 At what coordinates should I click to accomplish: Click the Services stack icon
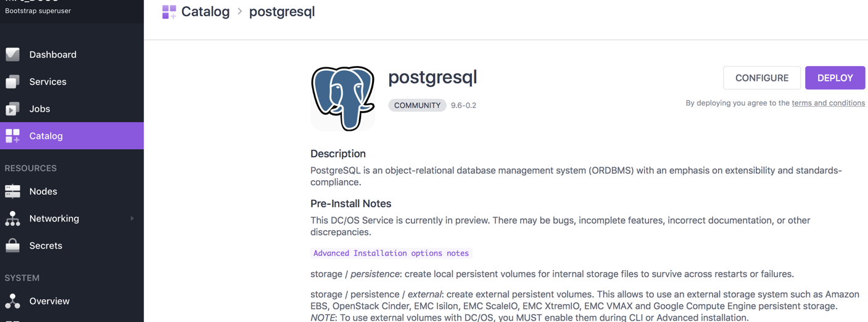pyautogui.click(x=12, y=81)
